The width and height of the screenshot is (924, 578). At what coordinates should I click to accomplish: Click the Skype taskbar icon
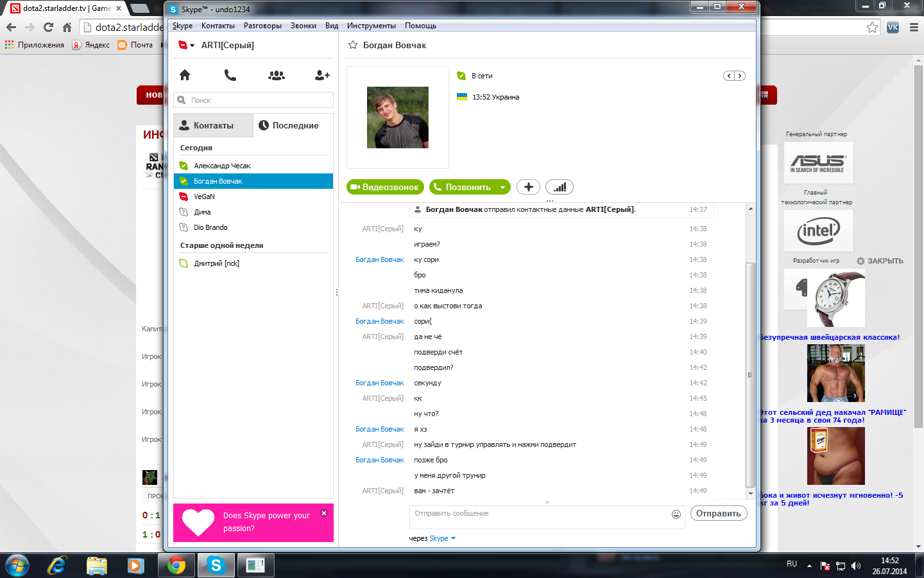click(x=216, y=565)
